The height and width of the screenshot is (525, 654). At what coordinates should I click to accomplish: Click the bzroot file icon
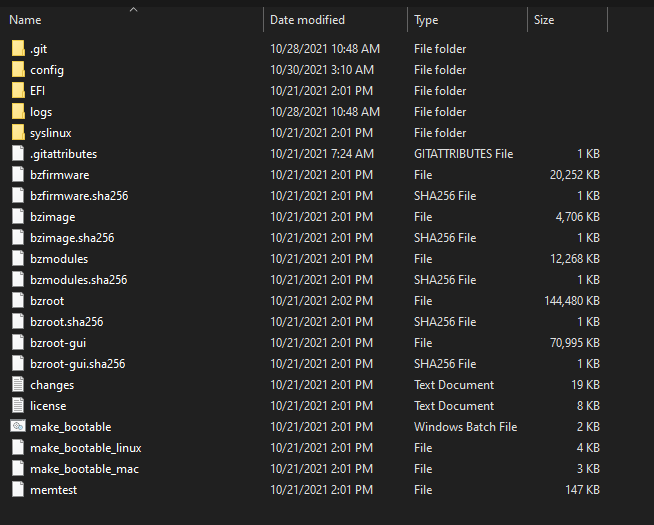(x=18, y=300)
